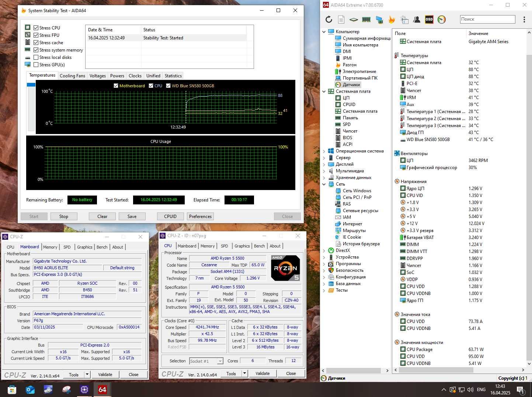532x397 pixels.
Task: Toggle Motherboard graph legend checkbox
Action: tap(116, 86)
